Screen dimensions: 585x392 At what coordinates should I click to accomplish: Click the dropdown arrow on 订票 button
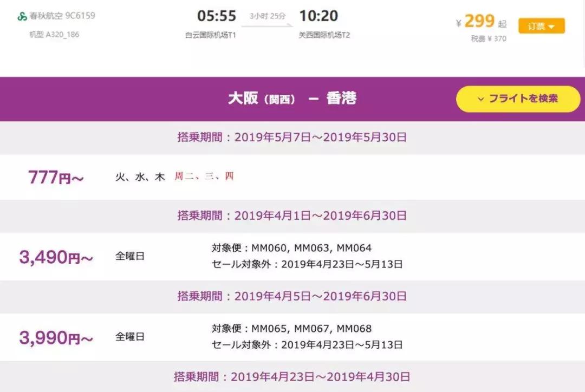(553, 26)
